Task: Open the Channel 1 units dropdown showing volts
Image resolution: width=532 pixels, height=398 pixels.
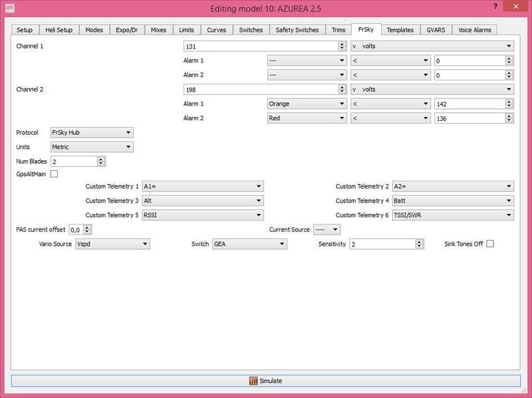Action: click(x=432, y=46)
